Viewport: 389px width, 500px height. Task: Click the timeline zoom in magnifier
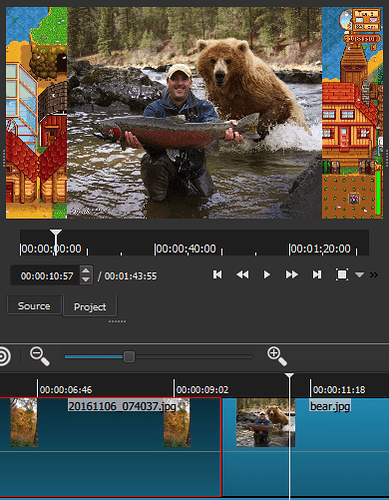click(x=277, y=356)
